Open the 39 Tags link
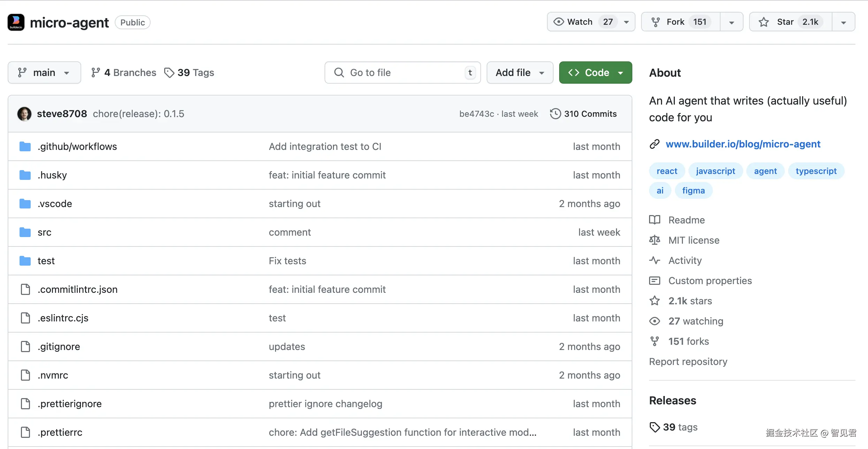The image size is (868, 449). pos(189,73)
